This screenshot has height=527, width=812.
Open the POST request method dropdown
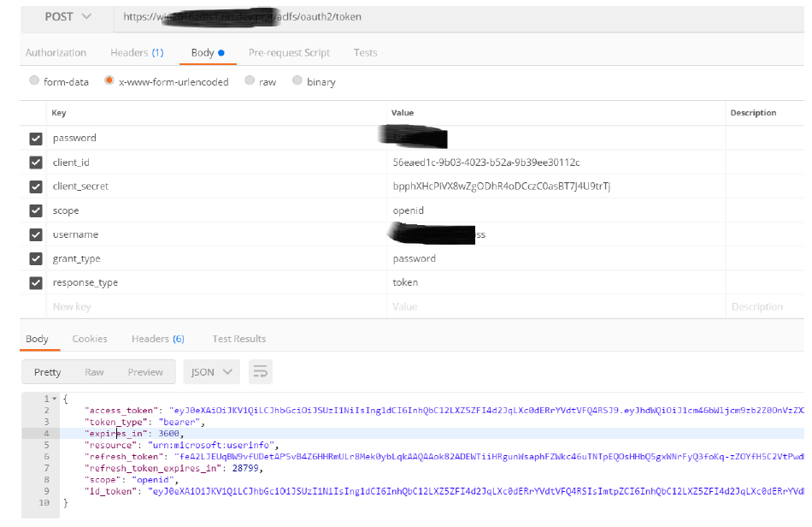pos(62,15)
